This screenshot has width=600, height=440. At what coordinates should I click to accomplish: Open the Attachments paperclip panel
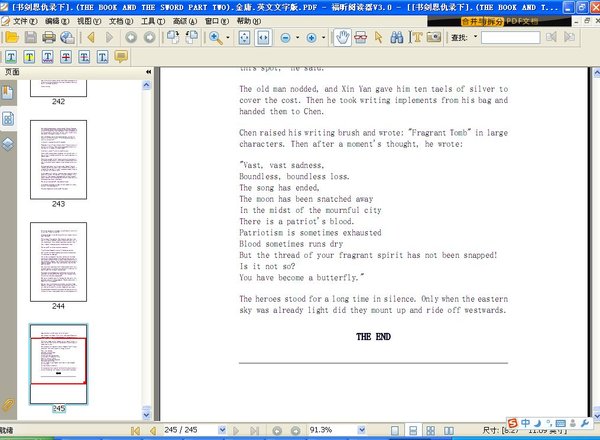coord(8,404)
